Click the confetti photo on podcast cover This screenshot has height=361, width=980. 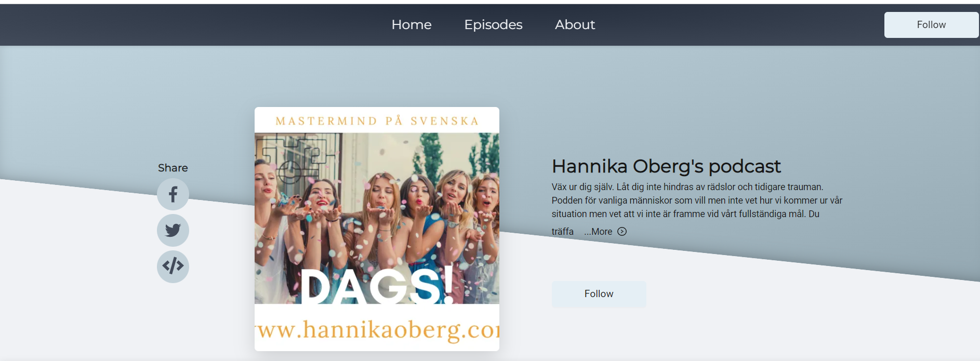(377, 218)
